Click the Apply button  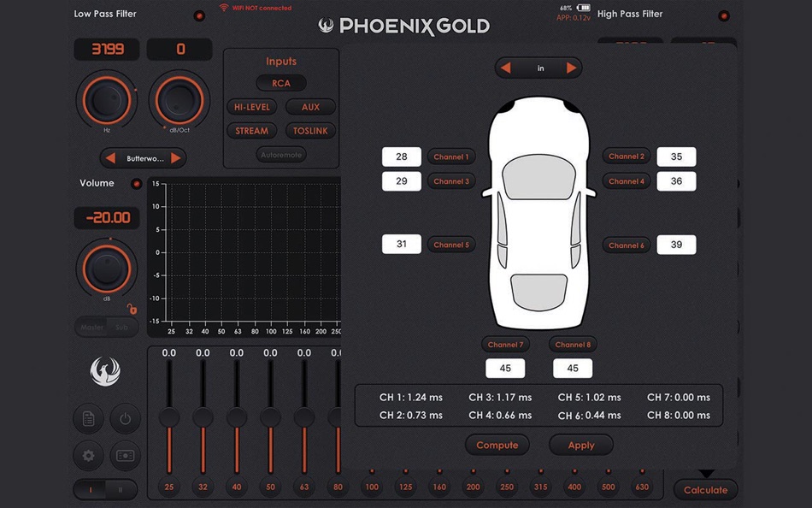point(581,446)
